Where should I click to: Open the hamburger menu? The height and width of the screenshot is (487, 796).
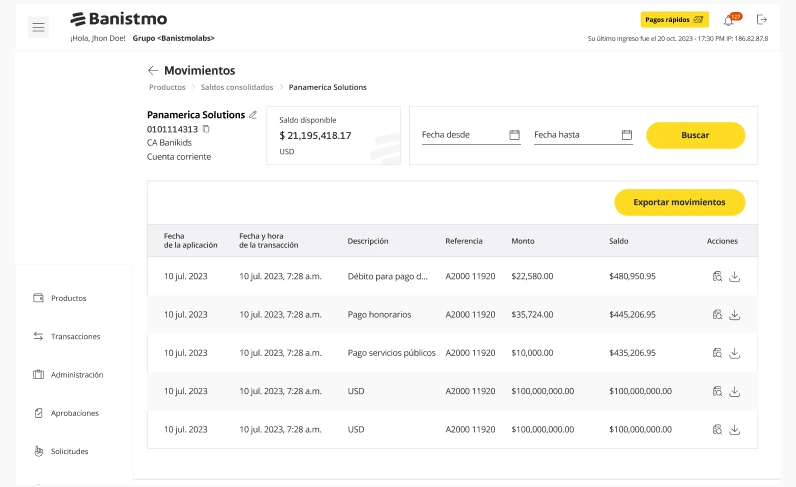[x=39, y=27]
